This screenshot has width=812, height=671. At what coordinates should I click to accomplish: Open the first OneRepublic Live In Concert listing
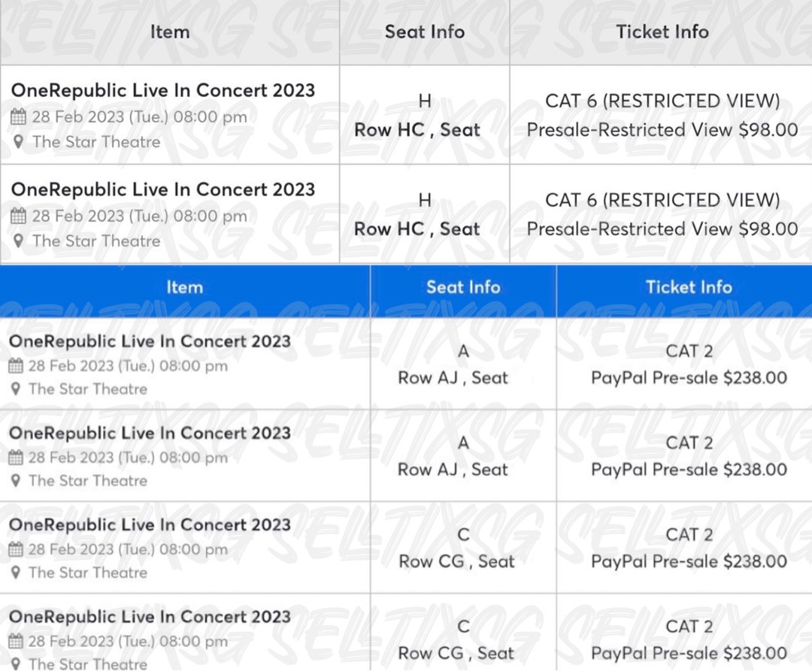coord(162,89)
